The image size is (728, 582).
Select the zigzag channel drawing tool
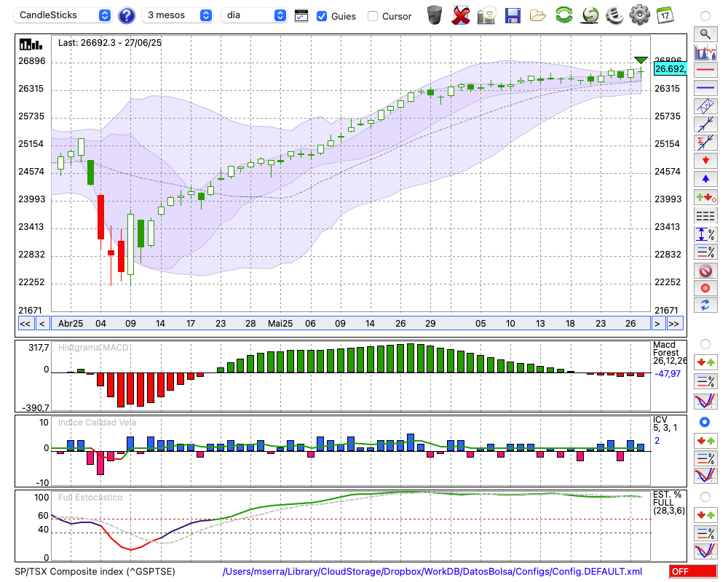tap(705, 106)
